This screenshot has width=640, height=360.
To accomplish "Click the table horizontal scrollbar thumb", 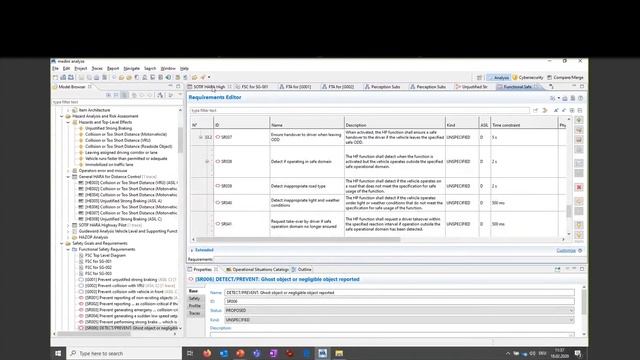I will [x=298, y=240].
